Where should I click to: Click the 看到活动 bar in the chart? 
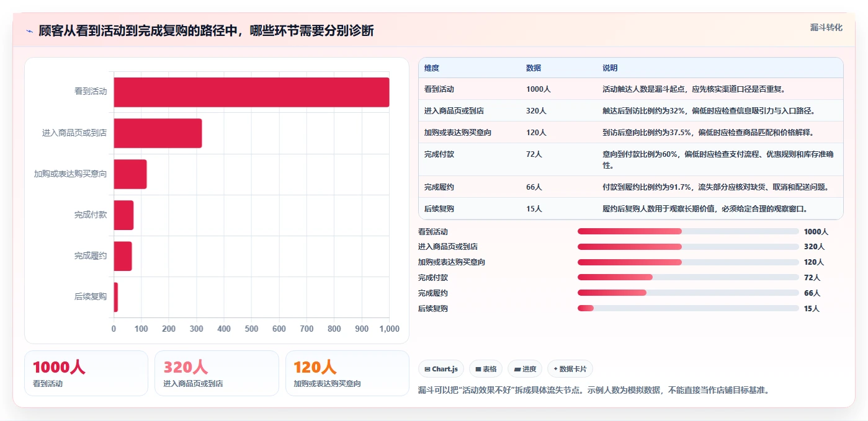(x=251, y=92)
